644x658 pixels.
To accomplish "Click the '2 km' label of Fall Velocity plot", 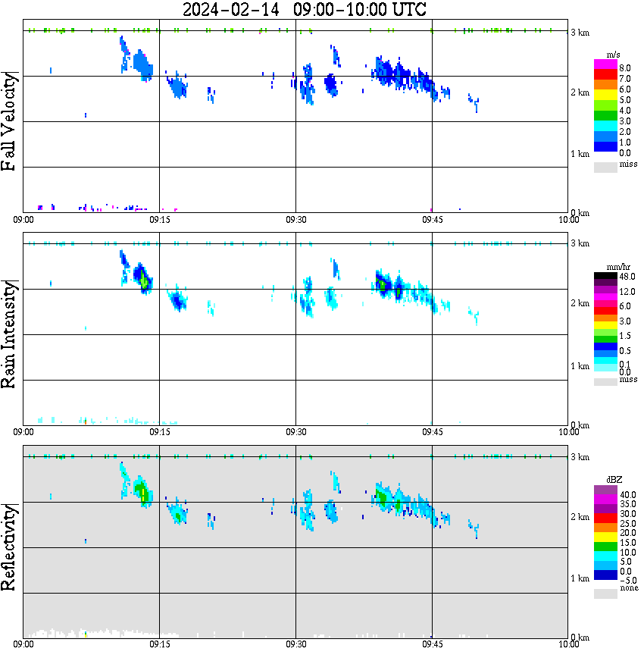I will pos(580,92).
